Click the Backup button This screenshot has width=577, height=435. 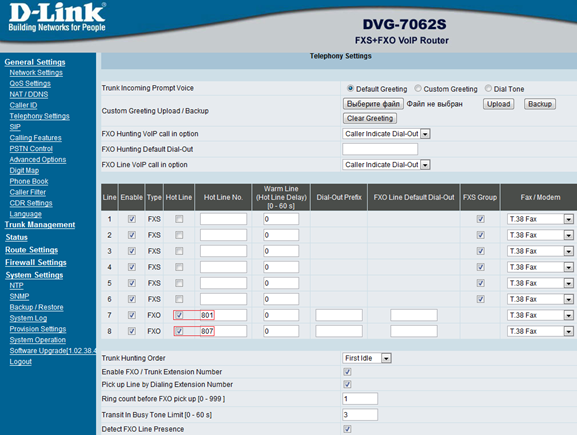point(539,104)
